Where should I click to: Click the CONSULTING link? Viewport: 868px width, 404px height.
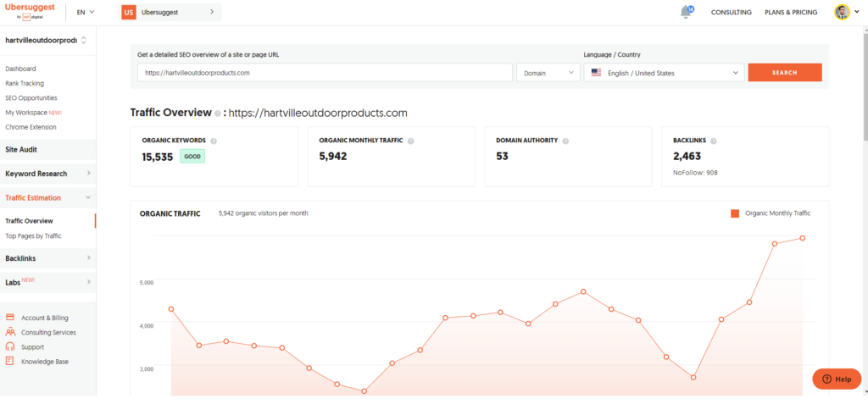click(x=732, y=12)
